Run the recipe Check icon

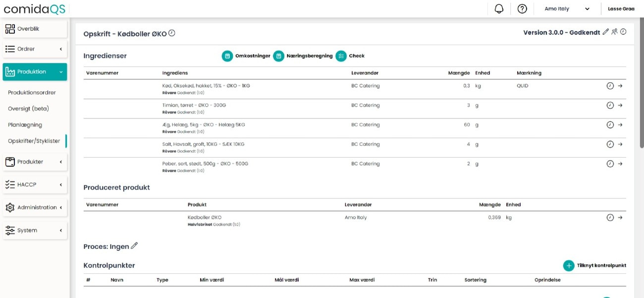(341, 56)
